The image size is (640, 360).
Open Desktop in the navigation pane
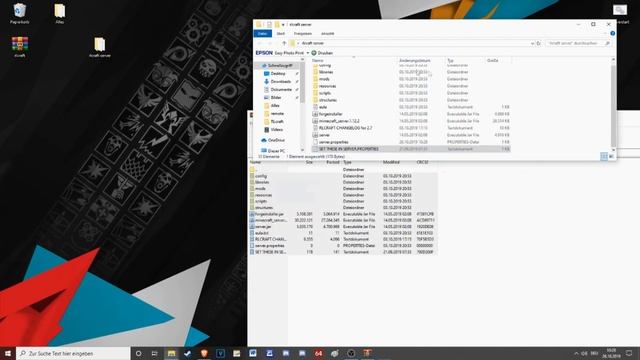pyautogui.click(x=278, y=73)
